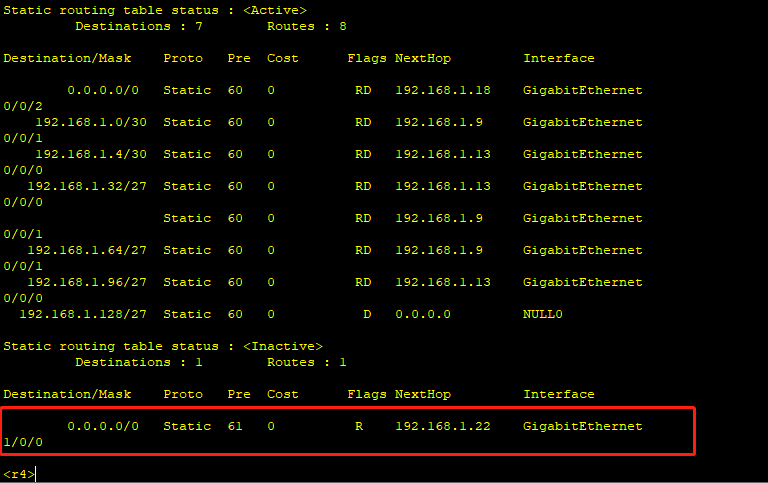The height and width of the screenshot is (483, 768).
Task: Click the 'D' flag in the 192.168.1.128/27 row
Action: tap(367, 314)
